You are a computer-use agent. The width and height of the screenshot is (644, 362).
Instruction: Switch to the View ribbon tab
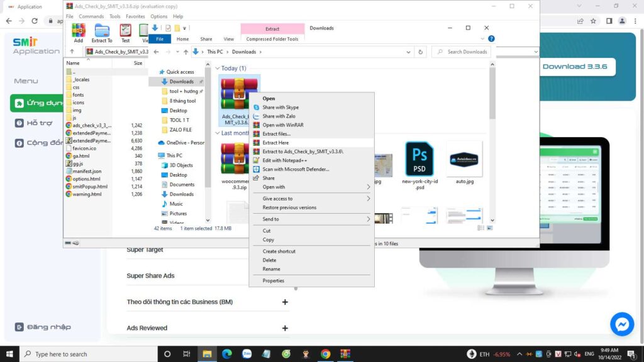228,39
